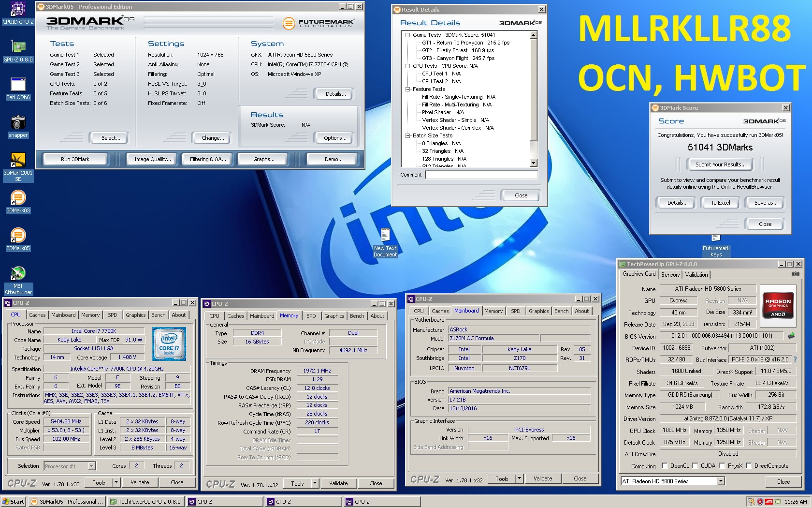812x508 pixels.
Task: Click the Bus Interface question mark icon
Action: tap(795, 359)
